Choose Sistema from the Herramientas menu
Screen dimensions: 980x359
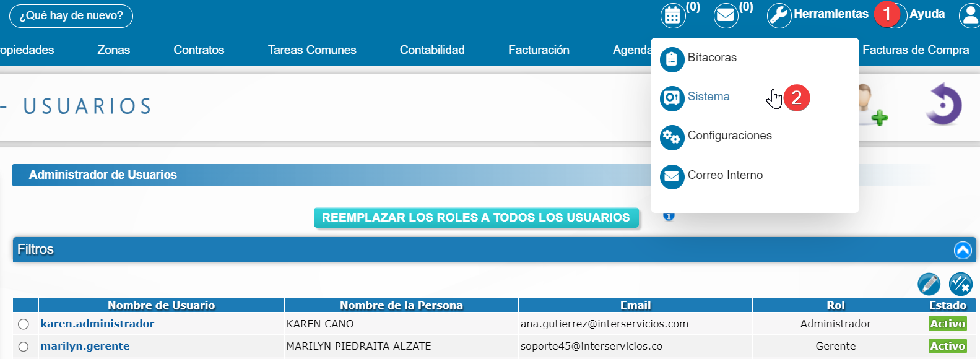pos(708,97)
